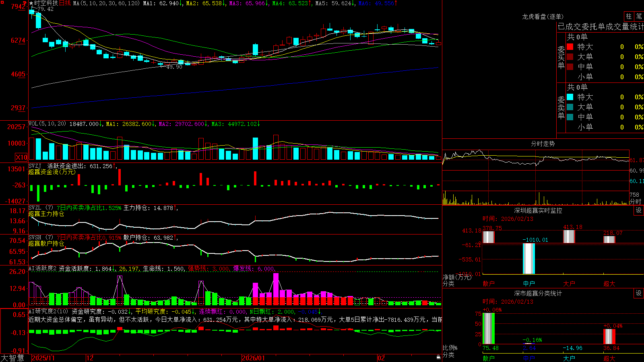
Task: Click the 超赢资金流(万元) label
Action: click(52, 172)
